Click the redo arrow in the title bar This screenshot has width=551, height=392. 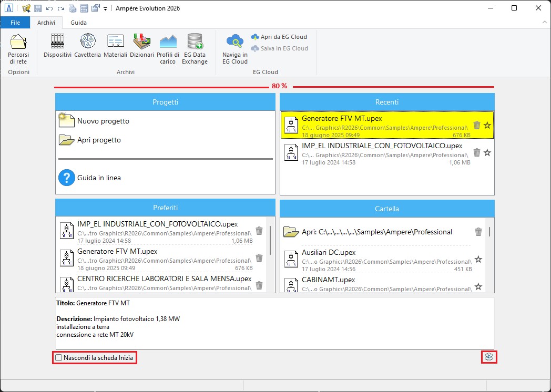(61, 8)
